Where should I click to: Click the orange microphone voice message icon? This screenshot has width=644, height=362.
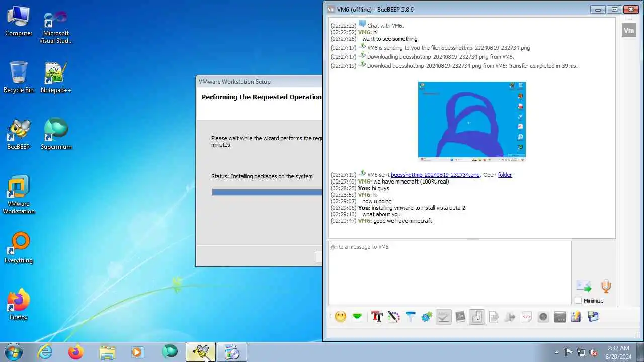point(606,286)
